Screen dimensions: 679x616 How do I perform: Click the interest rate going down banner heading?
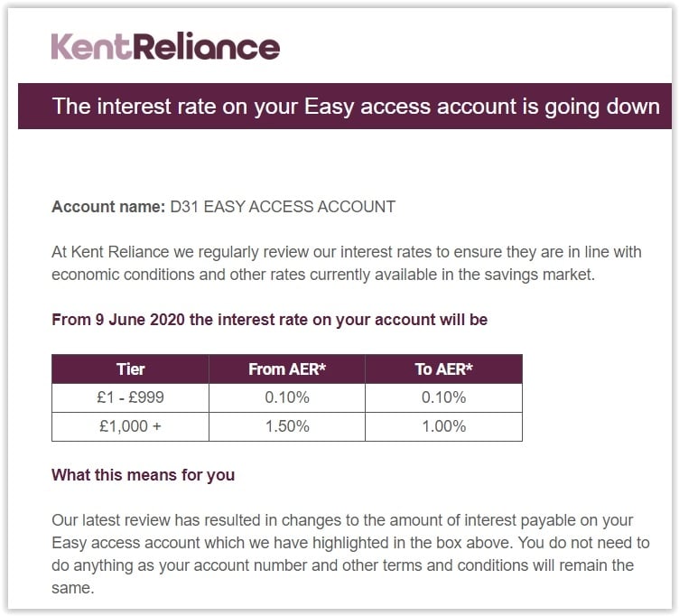[356, 107]
